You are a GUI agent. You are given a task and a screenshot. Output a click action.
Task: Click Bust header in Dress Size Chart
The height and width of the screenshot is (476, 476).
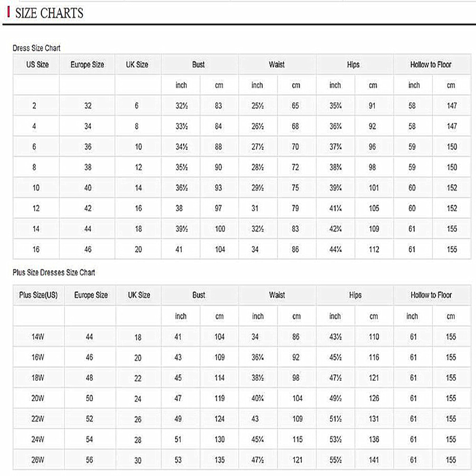(198, 65)
